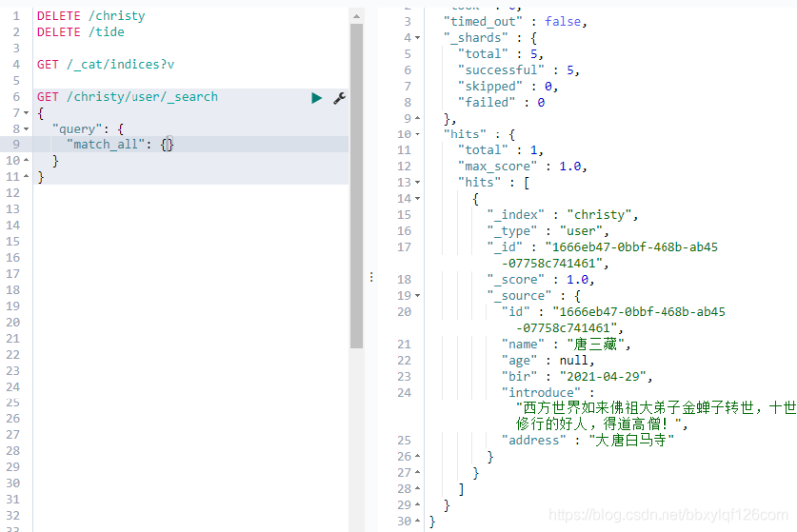Place cursor on DELETE /tide line
This screenshot has height=532, width=797.
(x=81, y=32)
